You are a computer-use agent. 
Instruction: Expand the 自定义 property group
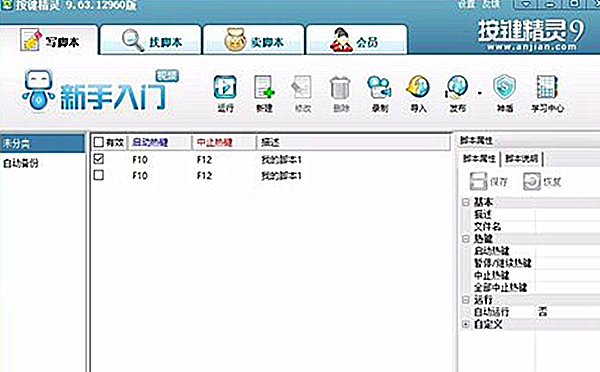point(466,325)
